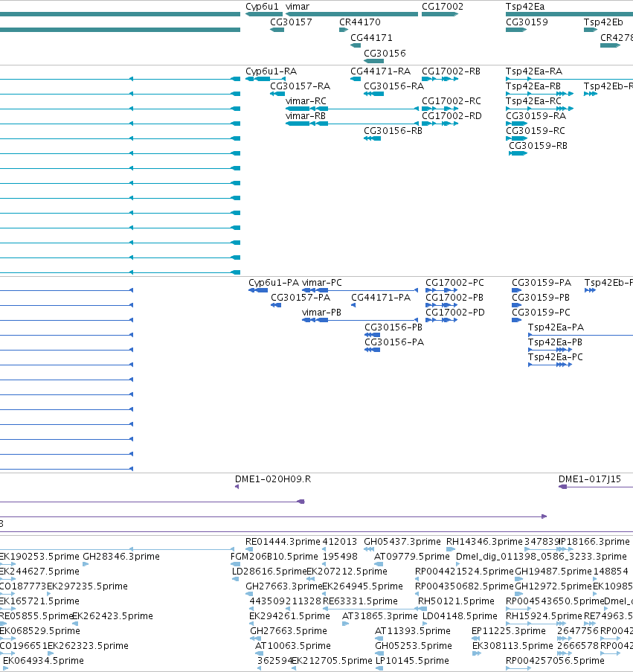The image size is (633, 672).
Task: Click the Cyp6u1-RA transcript label
Action: pyautogui.click(x=271, y=71)
